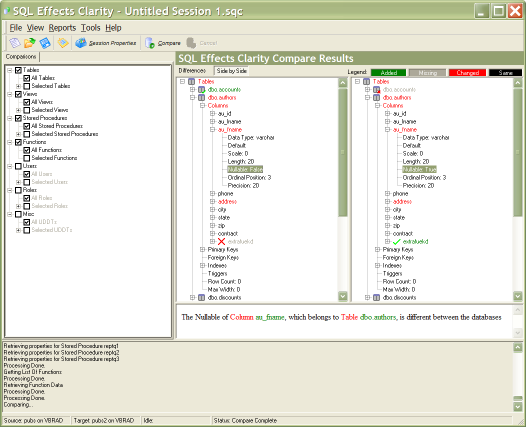Check the Selected Views checkbox
526x427 pixels.
[x=27, y=110]
